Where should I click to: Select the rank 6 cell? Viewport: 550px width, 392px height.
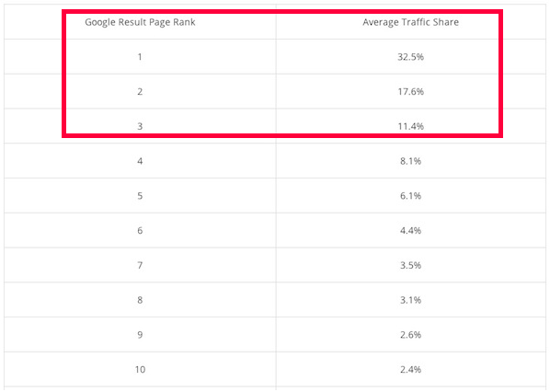coord(140,230)
